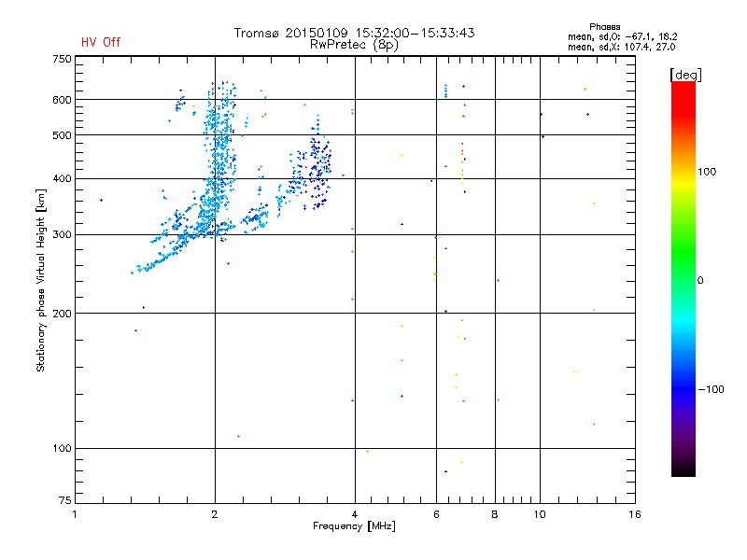Viewport: 747px width, 560px height.
Task: Click the '4' frequency axis label
Action: pyautogui.click(x=355, y=514)
